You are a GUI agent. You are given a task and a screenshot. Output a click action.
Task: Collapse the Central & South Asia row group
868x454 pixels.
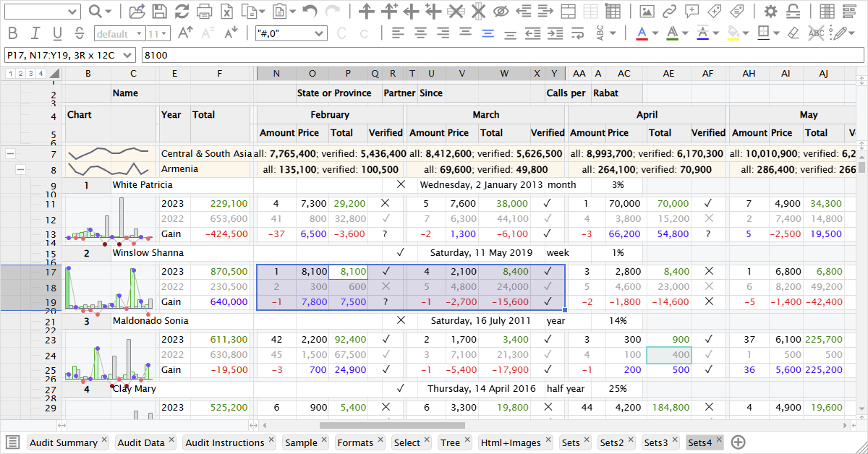click(x=11, y=153)
